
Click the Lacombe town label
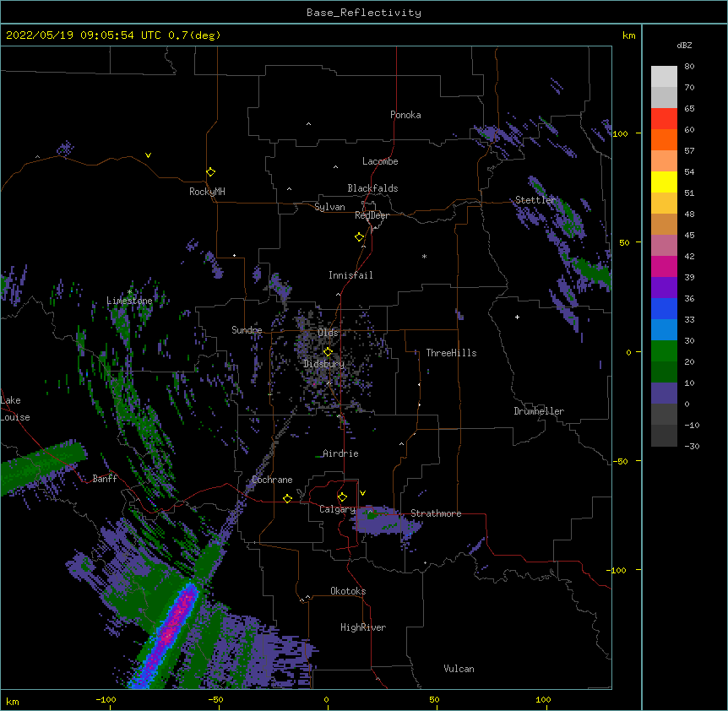380,161
